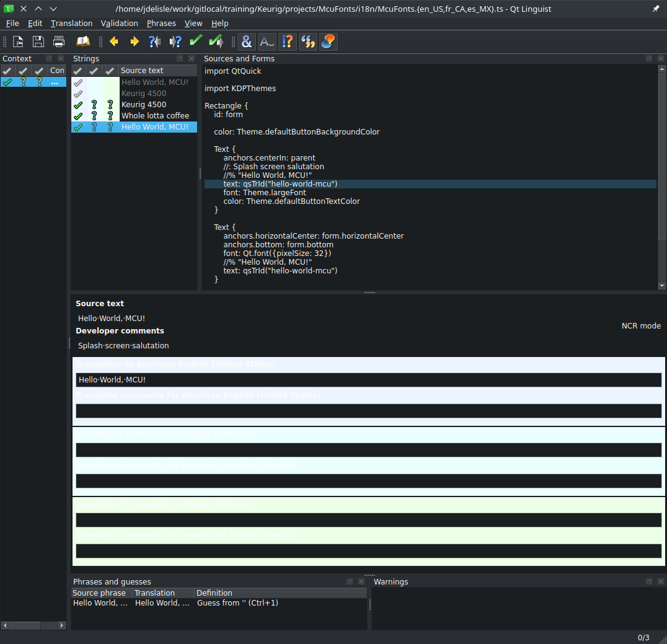Viewport: 667px width, 644px height.
Task: Click the 'Source text' column header in Strings
Action: coord(158,71)
